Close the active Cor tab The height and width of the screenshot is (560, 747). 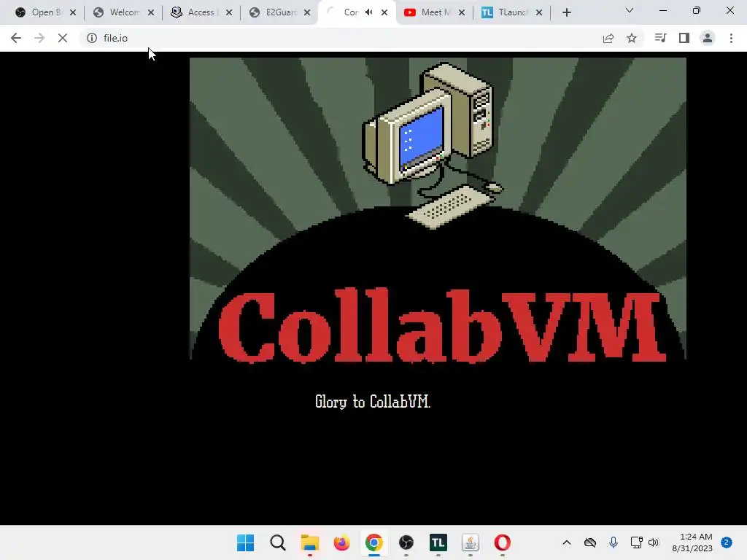[x=384, y=12]
